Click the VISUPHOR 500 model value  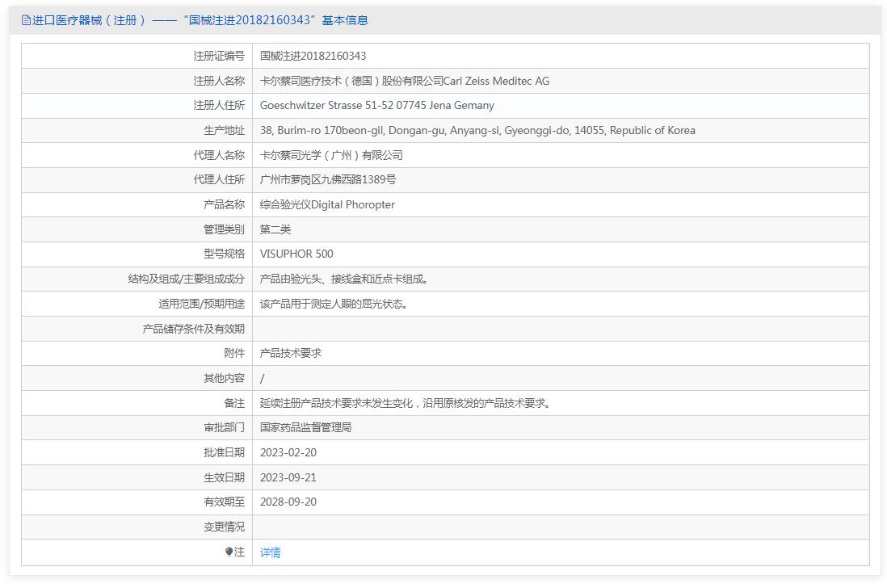click(x=296, y=254)
